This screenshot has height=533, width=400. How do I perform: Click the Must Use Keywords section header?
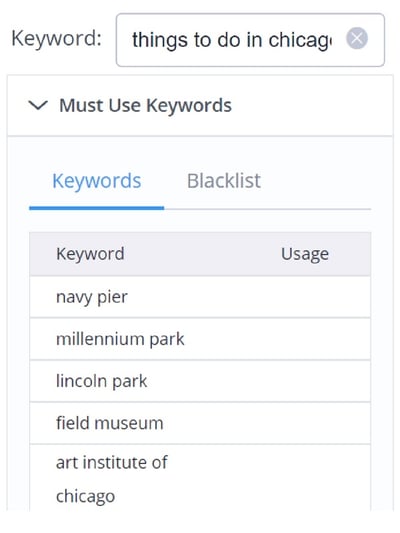pyautogui.click(x=200, y=105)
